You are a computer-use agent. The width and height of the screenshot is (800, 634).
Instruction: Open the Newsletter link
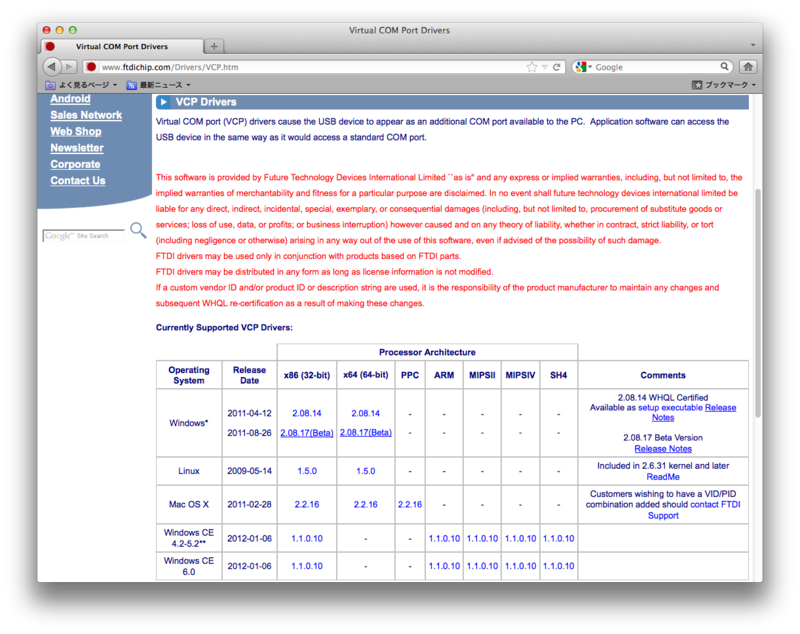coord(77,148)
